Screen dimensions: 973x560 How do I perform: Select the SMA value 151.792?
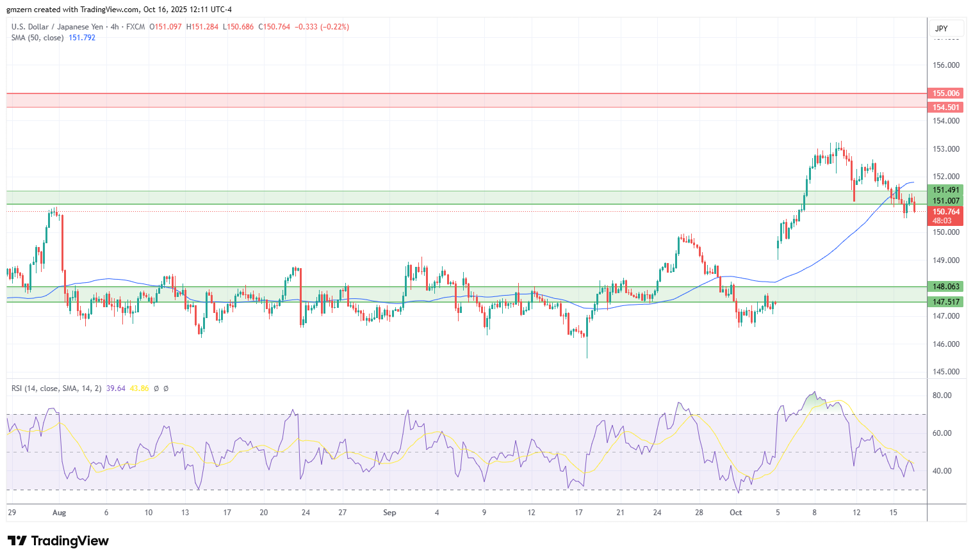[x=82, y=38]
